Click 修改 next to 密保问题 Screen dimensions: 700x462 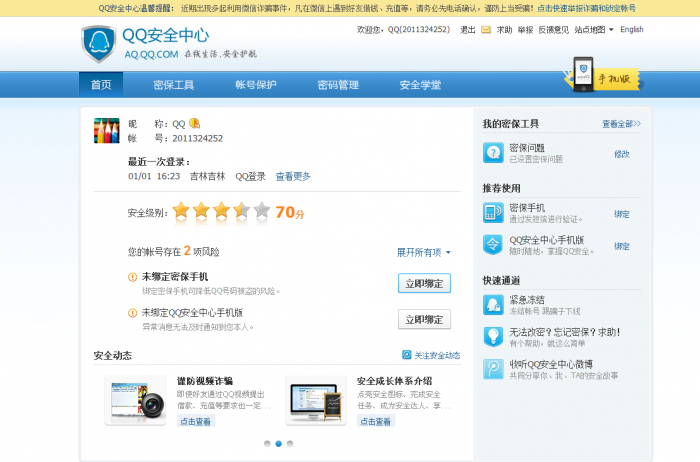(x=621, y=154)
